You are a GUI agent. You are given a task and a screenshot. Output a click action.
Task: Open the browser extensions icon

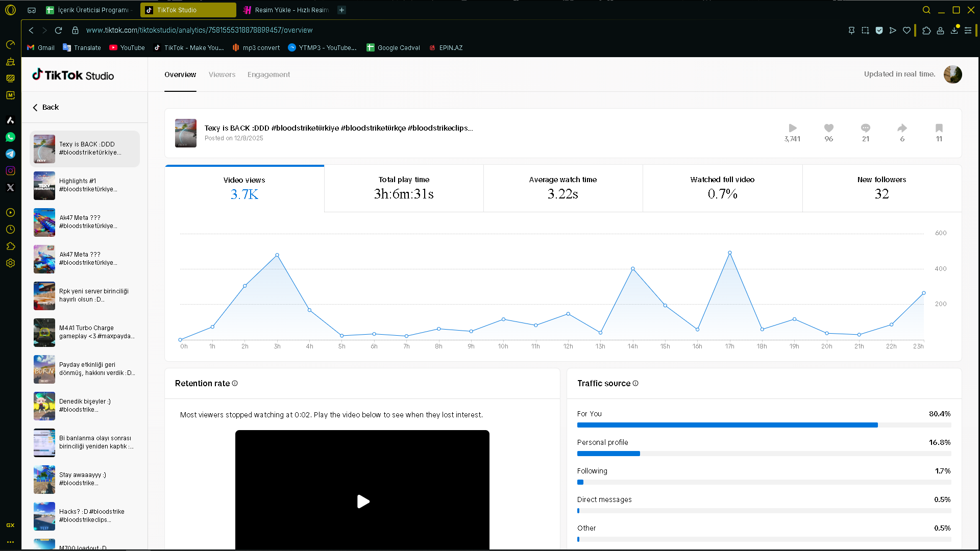[x=926, y=30]
